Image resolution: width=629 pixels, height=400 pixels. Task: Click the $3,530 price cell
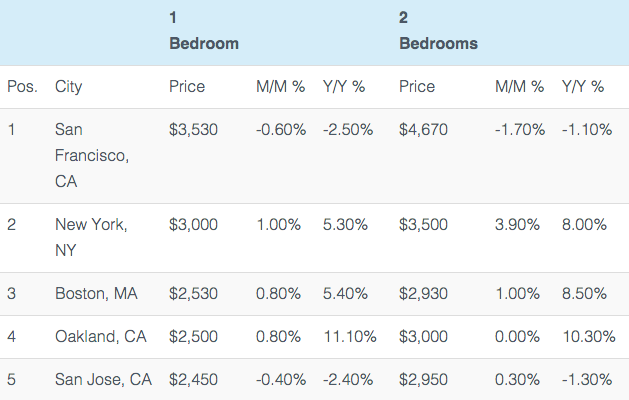click(194, 130)
